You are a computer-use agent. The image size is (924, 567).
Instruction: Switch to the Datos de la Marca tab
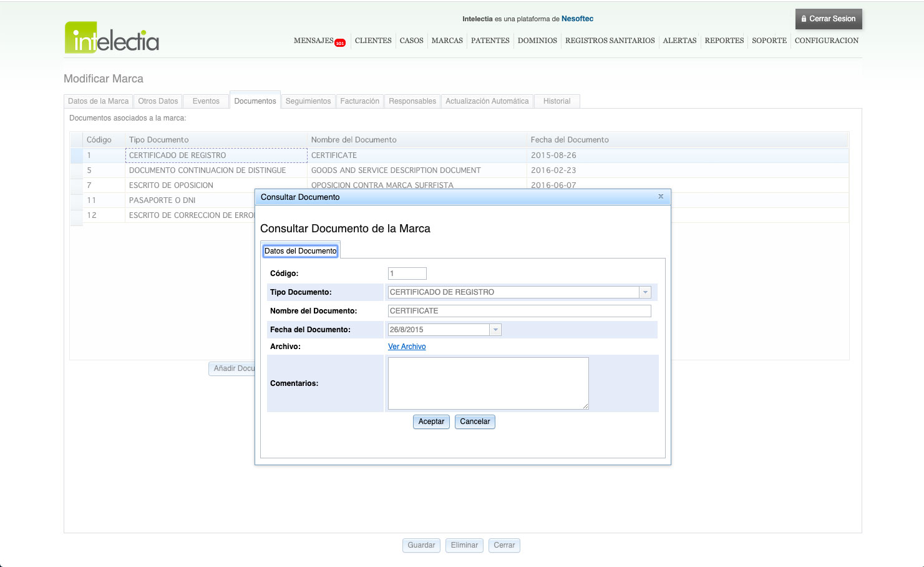(x=98, y=101)
